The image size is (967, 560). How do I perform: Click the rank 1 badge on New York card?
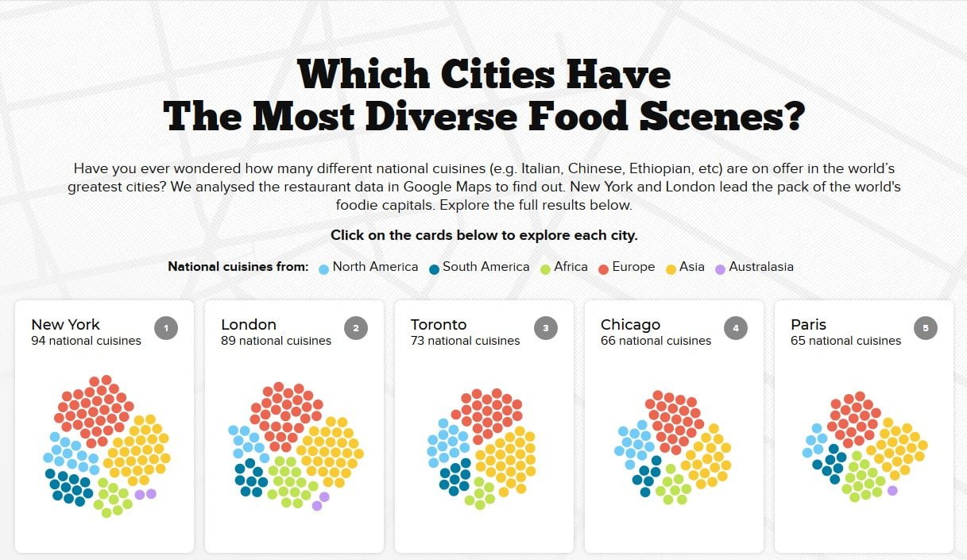tap(166, 327)
